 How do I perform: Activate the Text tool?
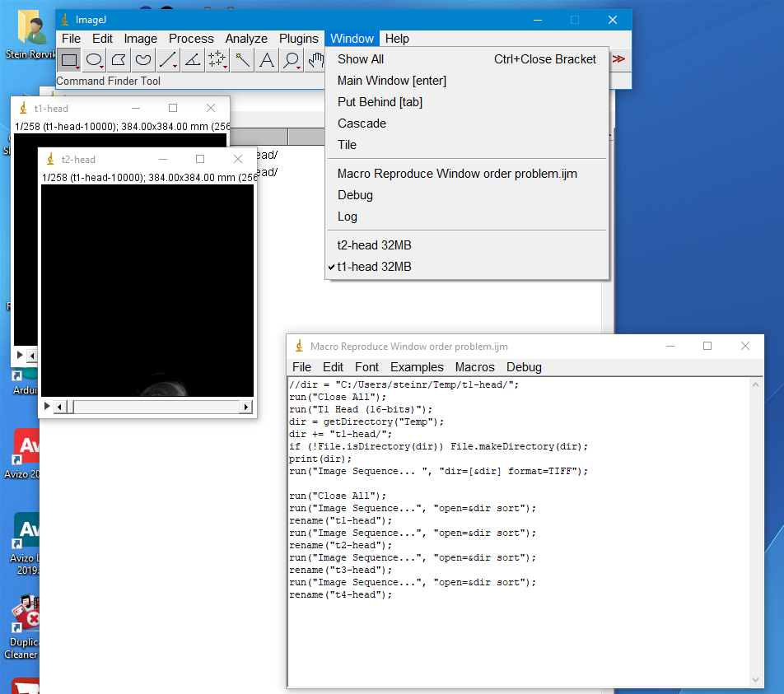pos(267,59)
